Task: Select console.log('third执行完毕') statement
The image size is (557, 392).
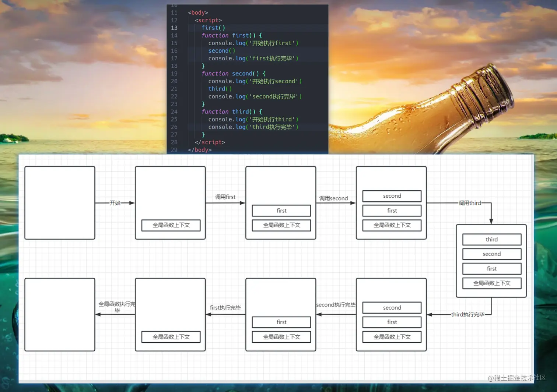Action: (253, 127)
